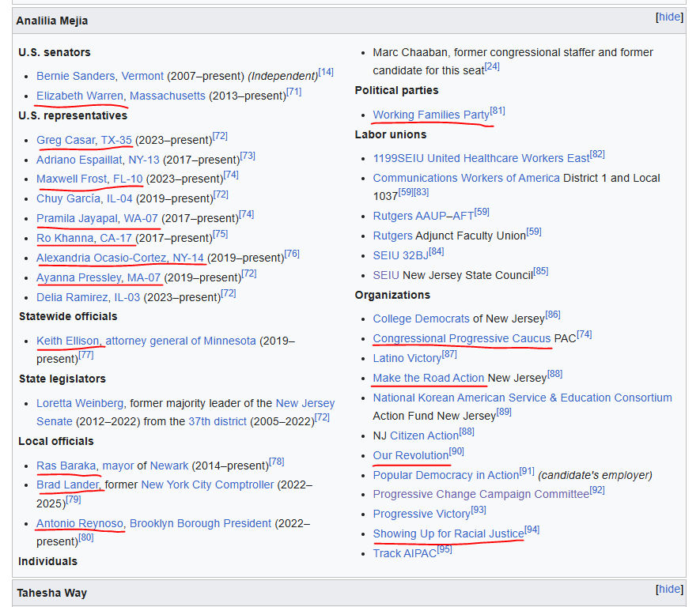Image resolution: width=700 pixels, height=607 pixels.
Task: Open New York City Comptroller link
Action: 207,484
